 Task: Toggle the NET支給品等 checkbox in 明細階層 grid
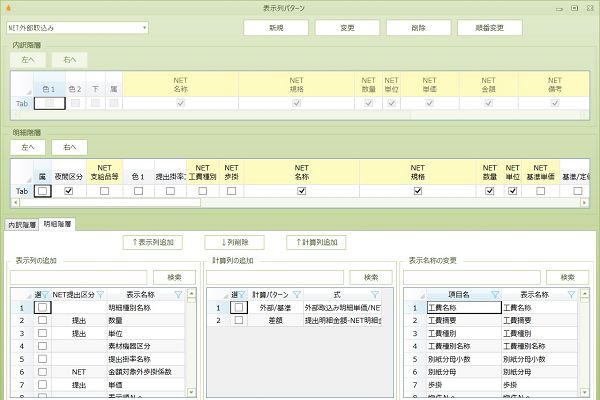(x=104, y=191)
